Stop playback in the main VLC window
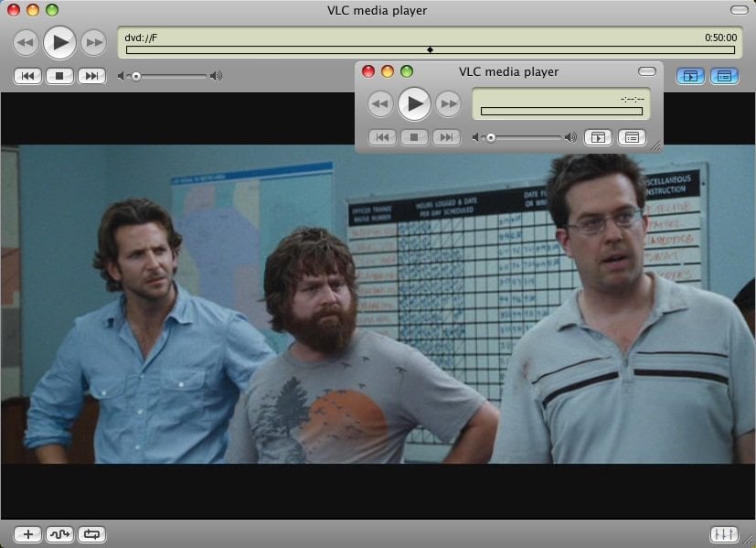The image size is (756, 548). [x=59, y=76]
